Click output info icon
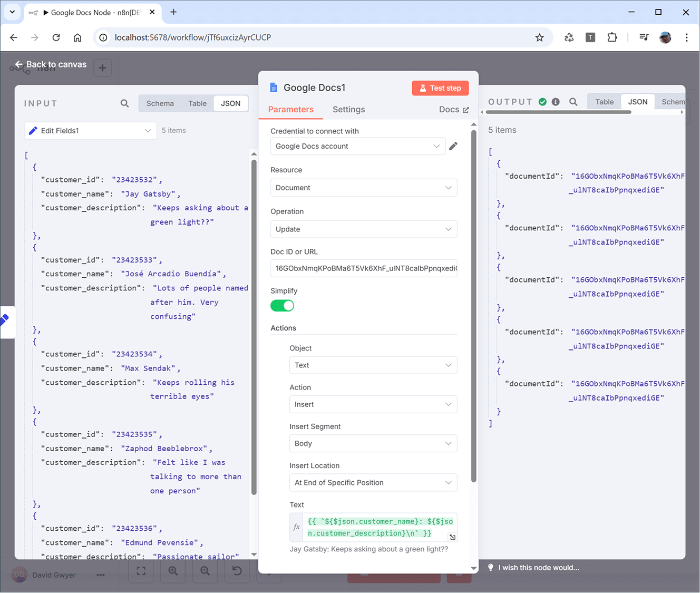700x593 pixels. click(556, 102)
